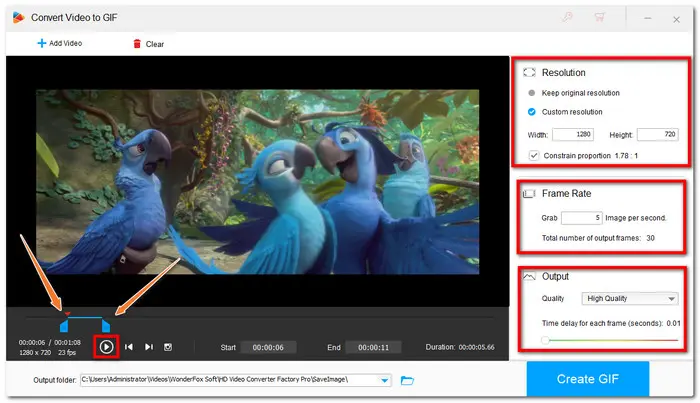Click the Output section icon
This screenshot has height=403, width=700.
click(529, 277)
